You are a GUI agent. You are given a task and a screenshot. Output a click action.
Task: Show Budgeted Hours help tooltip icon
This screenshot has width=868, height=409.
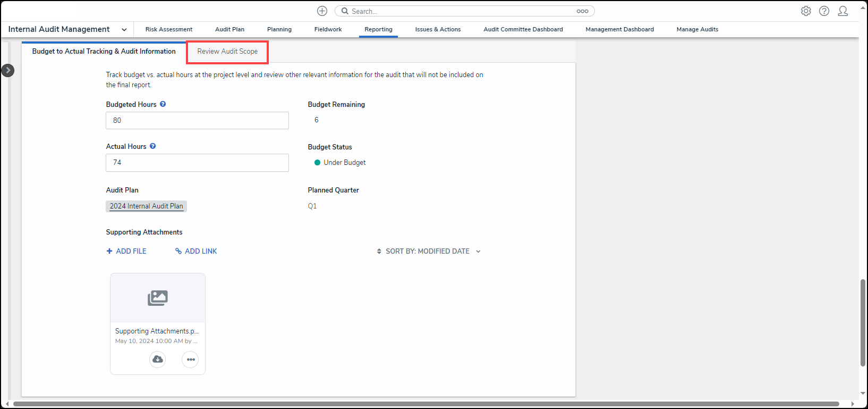pos(163,104)
